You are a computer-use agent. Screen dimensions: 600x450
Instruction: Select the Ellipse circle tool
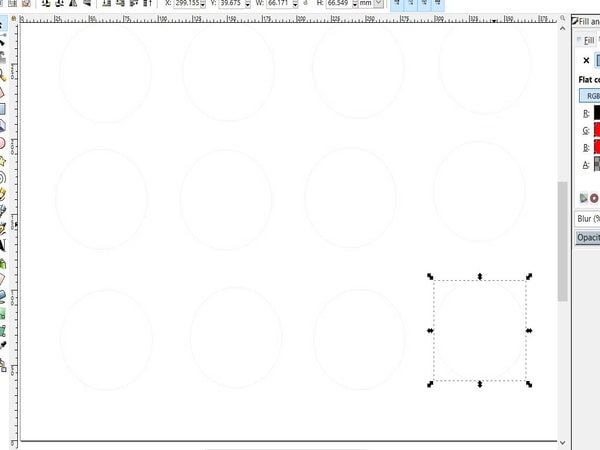[2, 143]
